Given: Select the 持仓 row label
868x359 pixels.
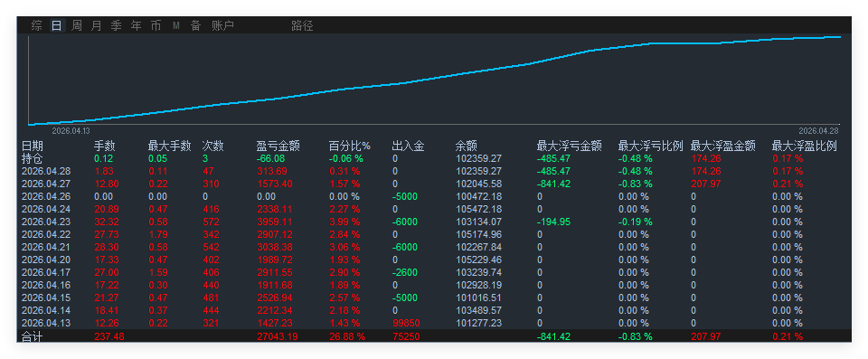Looking at the screenshot, I should (x=33, y=158).
